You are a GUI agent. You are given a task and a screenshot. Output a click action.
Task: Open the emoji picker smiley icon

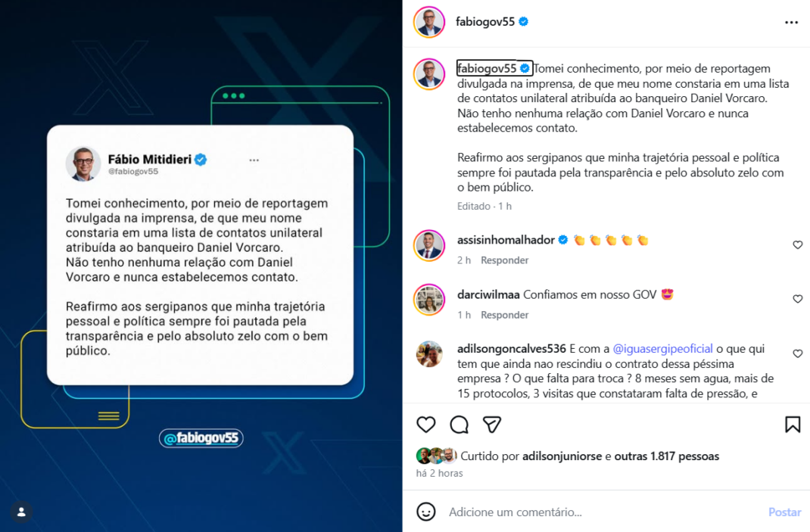point(425,512)
